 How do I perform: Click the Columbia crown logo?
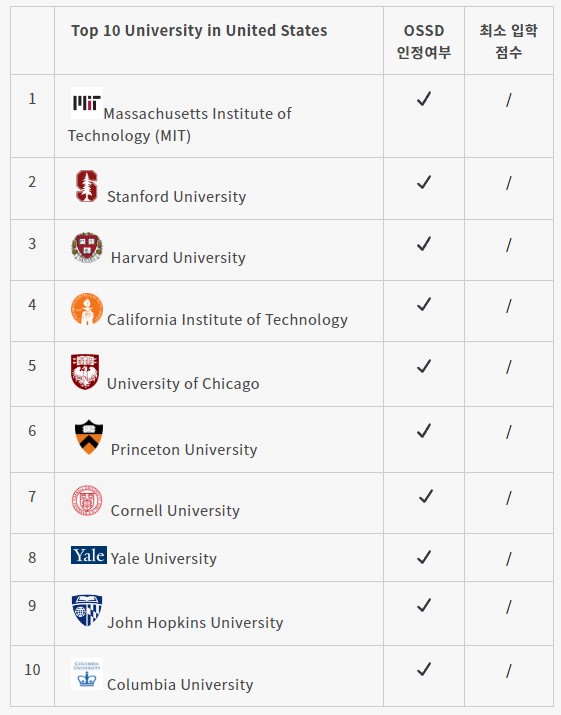(87, 674)
